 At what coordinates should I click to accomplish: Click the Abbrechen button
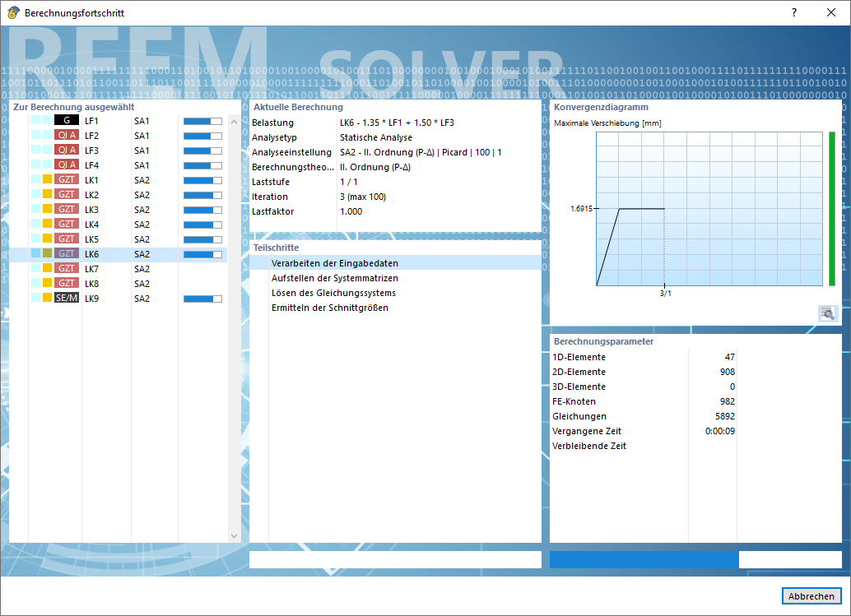click(x=811, y=596)
